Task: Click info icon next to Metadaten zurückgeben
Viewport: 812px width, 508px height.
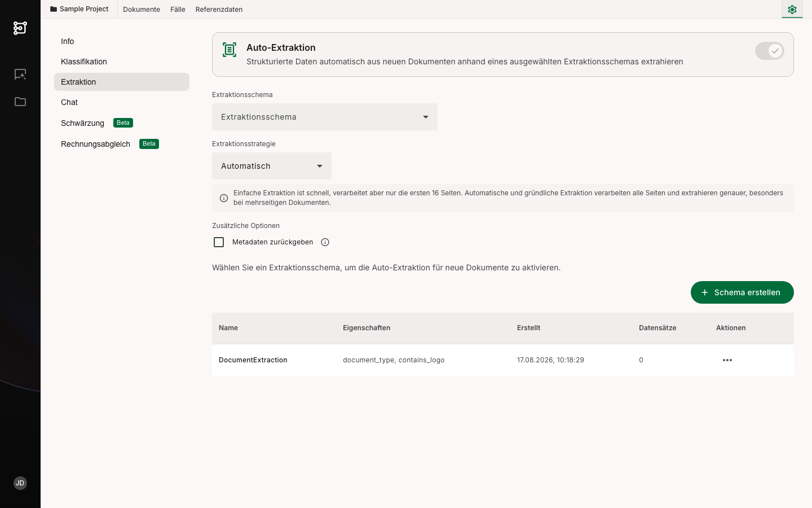Action: click(x=325, y=242)
